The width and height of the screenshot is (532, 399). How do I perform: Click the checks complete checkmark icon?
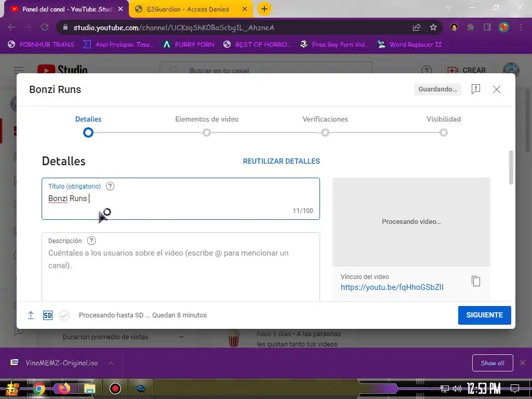coord(64,315)
